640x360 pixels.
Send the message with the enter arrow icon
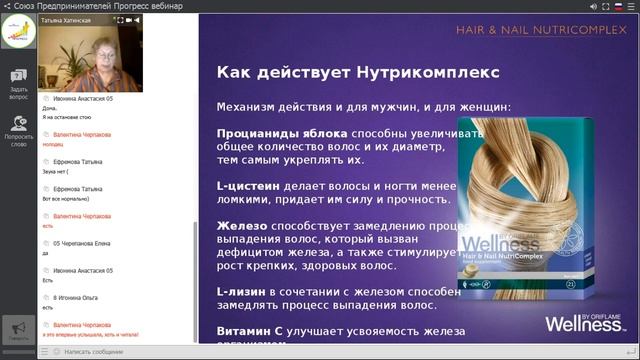631,352
